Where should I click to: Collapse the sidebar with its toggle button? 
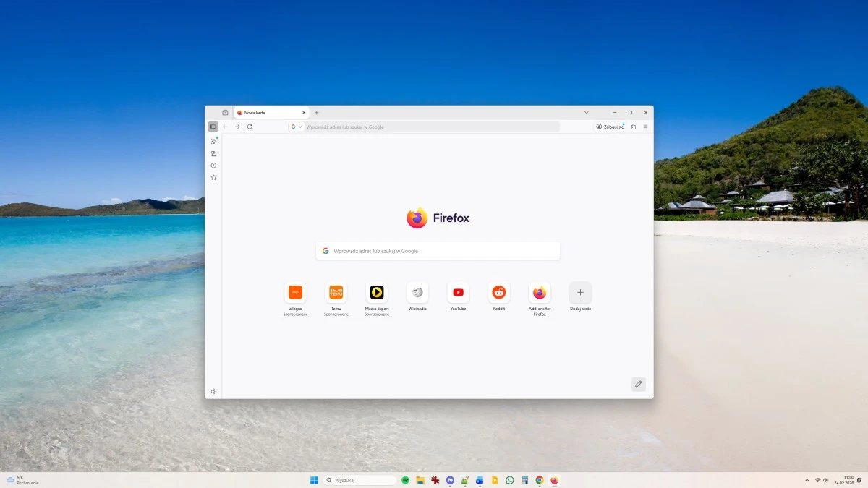[x=213, y=126]
